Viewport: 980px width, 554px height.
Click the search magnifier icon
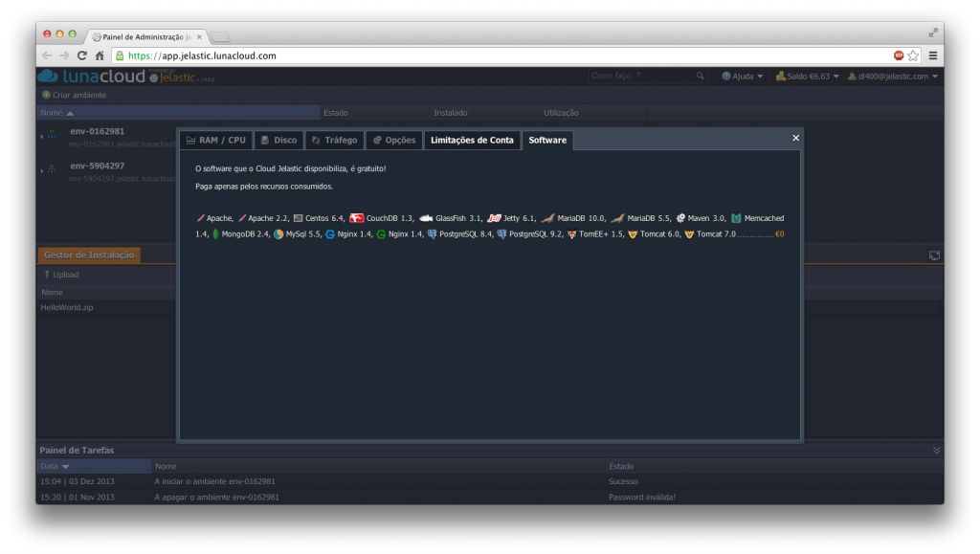pos(700,76)
